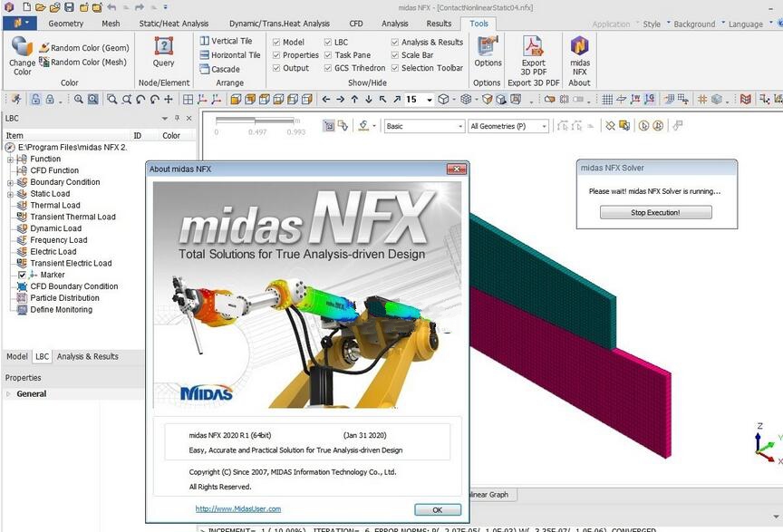The width and height of the screenshot is (783, 532).
Task: Expand the Static Load tree node
Action: click(10, 194)
